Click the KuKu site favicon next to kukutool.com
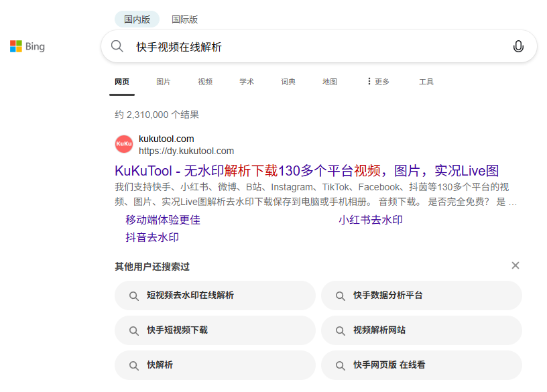Viewport: 547px width, 392px height. coord(123,144)
